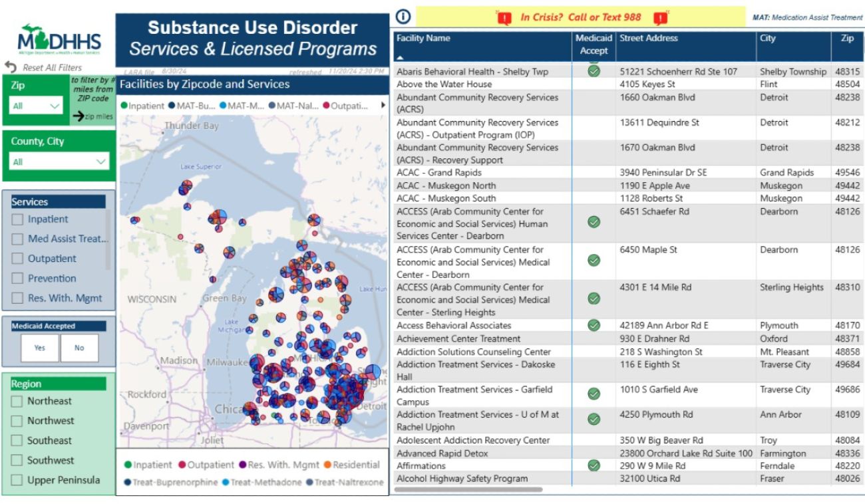Click Medicaid checkmark for Affirmations row
865x504 pixels.
pyautogui.click(x=594, y=465)
